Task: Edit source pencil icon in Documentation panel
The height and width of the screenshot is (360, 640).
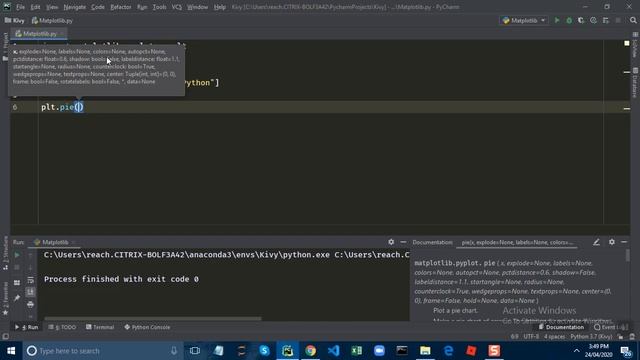Action: (x=596, y=242)
